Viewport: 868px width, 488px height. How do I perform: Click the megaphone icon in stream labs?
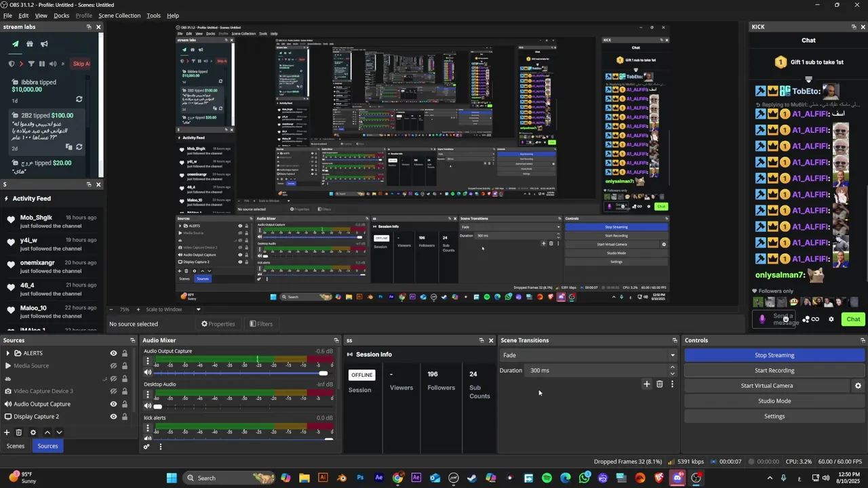point(44,44)
